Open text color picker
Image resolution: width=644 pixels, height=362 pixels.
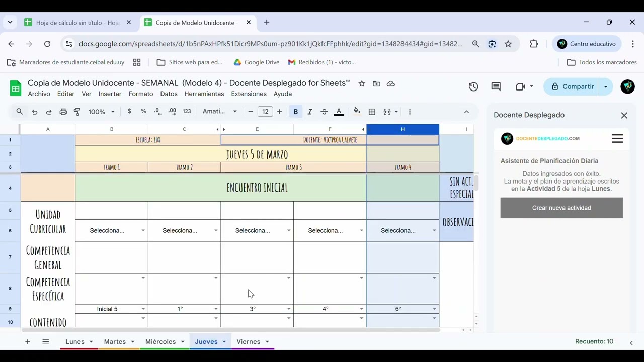click(339, 112)
